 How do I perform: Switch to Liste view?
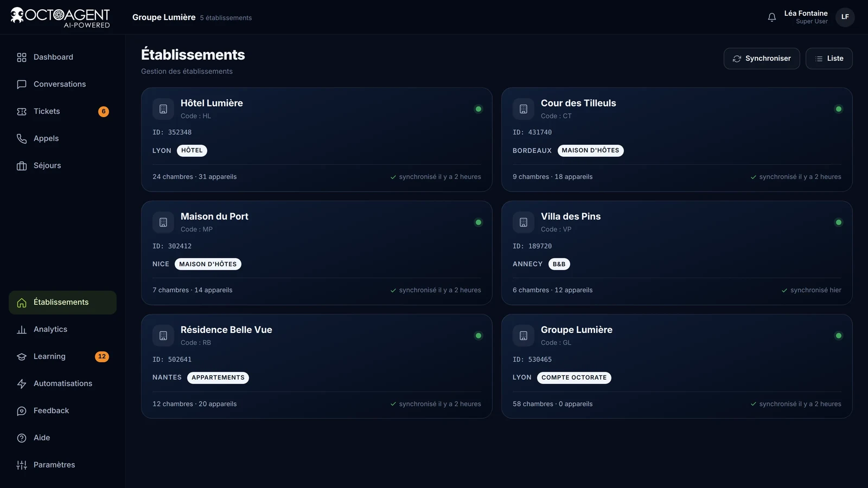coord(829,59)
